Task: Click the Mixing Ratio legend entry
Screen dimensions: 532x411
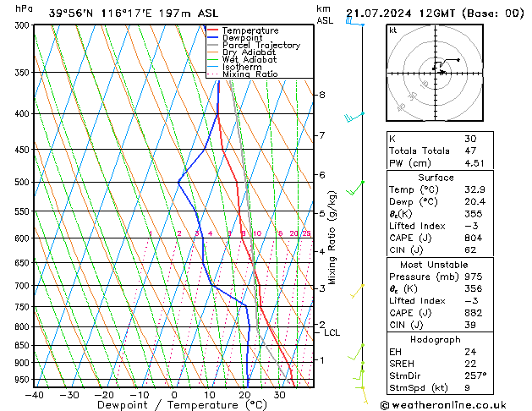Action: click(243, 74)
